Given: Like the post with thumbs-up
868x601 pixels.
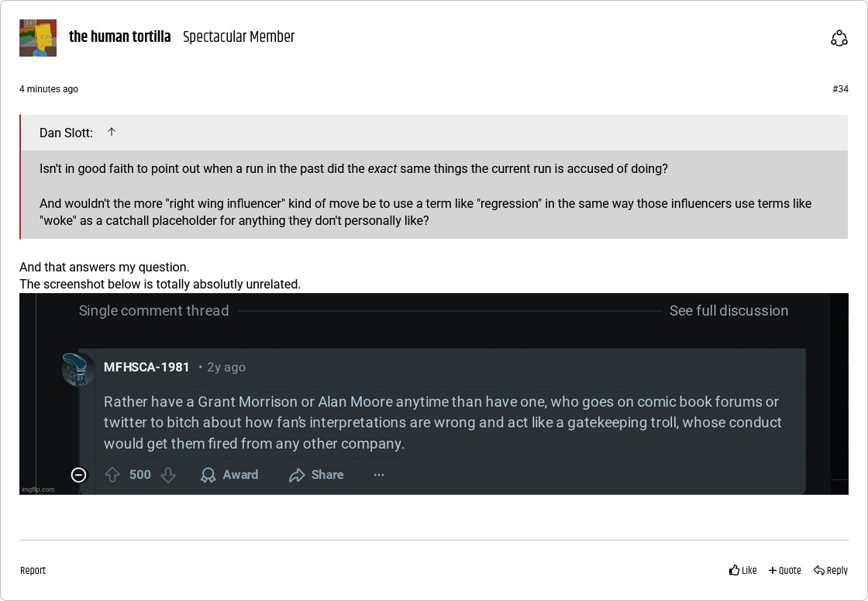Looking at the screenshot, I should [x=743, y=571].
